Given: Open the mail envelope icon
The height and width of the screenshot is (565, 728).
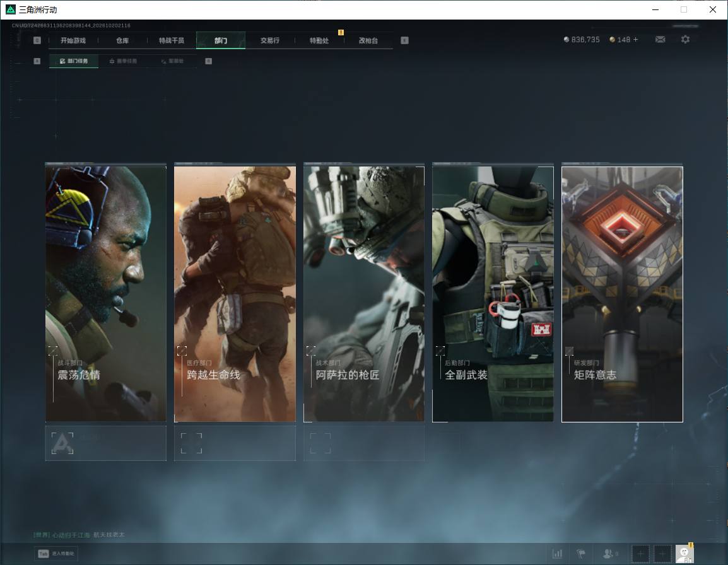Looking at the screenshot, I should click(660, 40).
